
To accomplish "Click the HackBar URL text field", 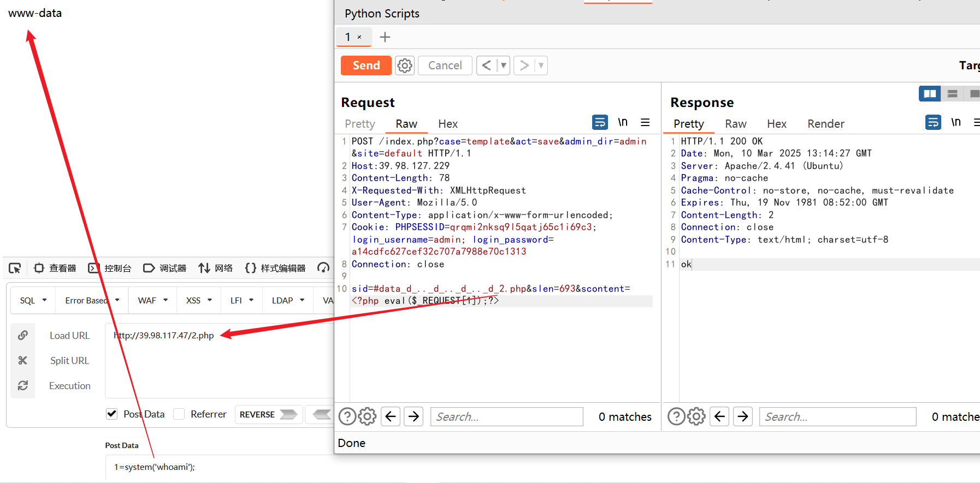I will (x=220, y=360).
